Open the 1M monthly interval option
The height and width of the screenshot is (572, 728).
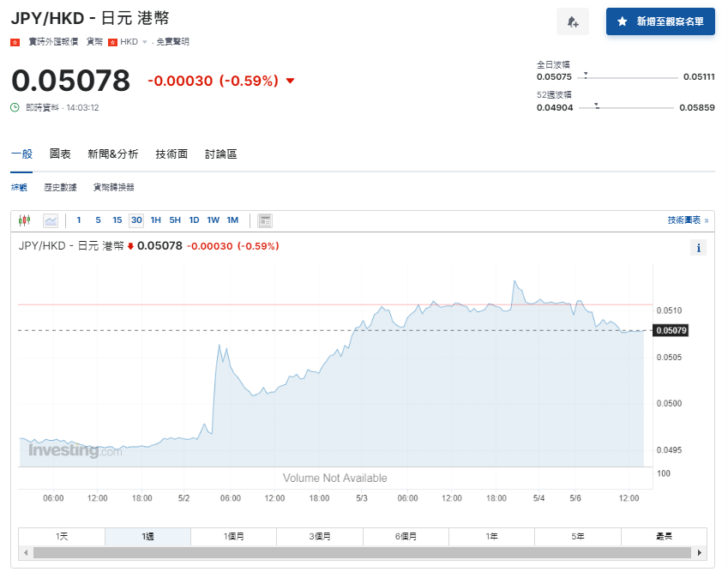[x=232, y=220]
